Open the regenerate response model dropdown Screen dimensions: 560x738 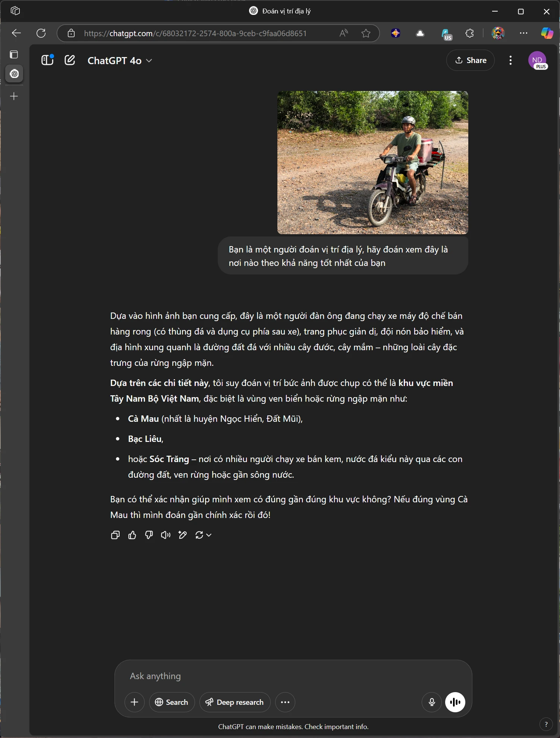203,535
